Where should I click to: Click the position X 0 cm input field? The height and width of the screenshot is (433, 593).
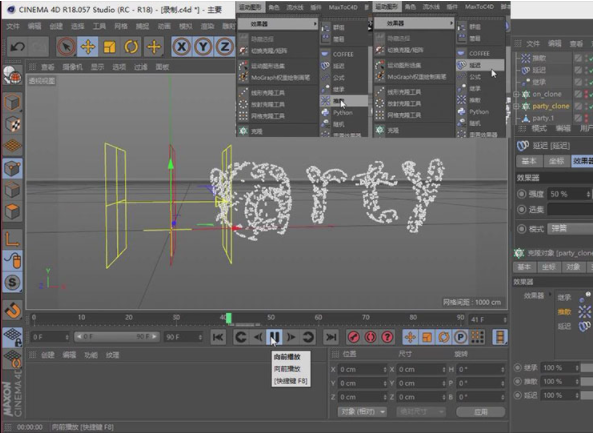click(x=362, y=369)
